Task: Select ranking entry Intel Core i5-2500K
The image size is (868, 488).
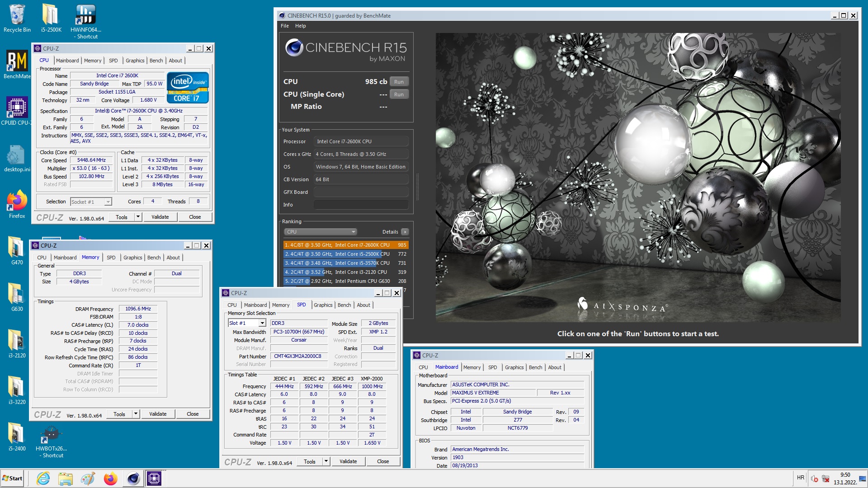Action: [346, 254]
